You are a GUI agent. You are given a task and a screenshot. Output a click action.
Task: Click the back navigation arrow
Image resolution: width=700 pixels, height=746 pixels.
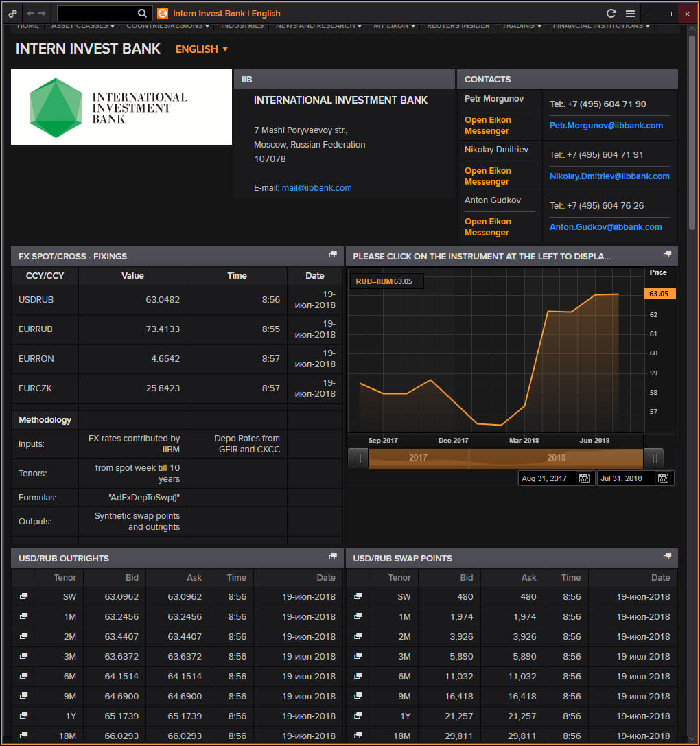[x=30, y=13]
